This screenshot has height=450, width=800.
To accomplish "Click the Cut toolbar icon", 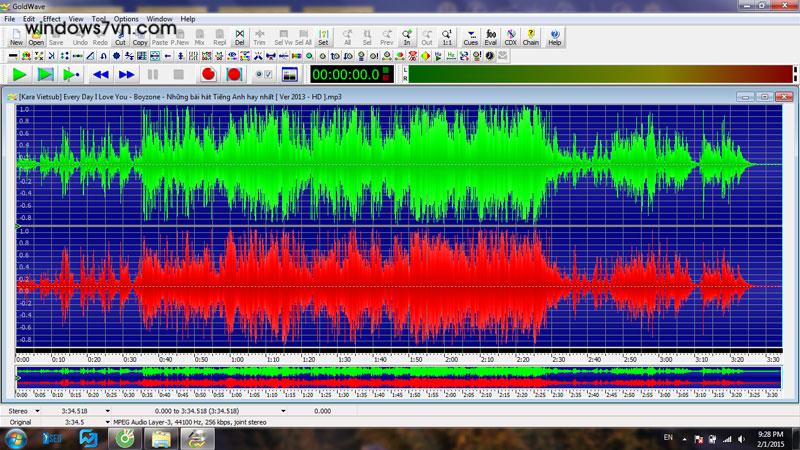I will pyautogui.click(x=120, y=37).
